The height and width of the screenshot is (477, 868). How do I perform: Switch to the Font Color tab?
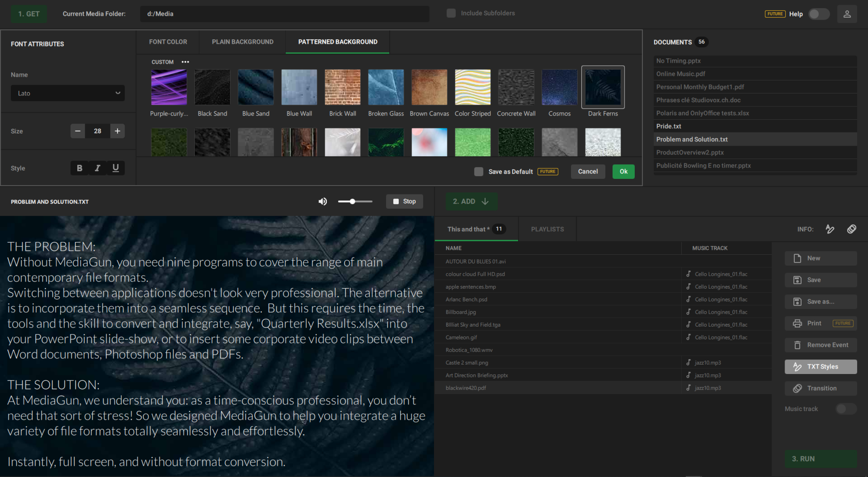point(168,42)
